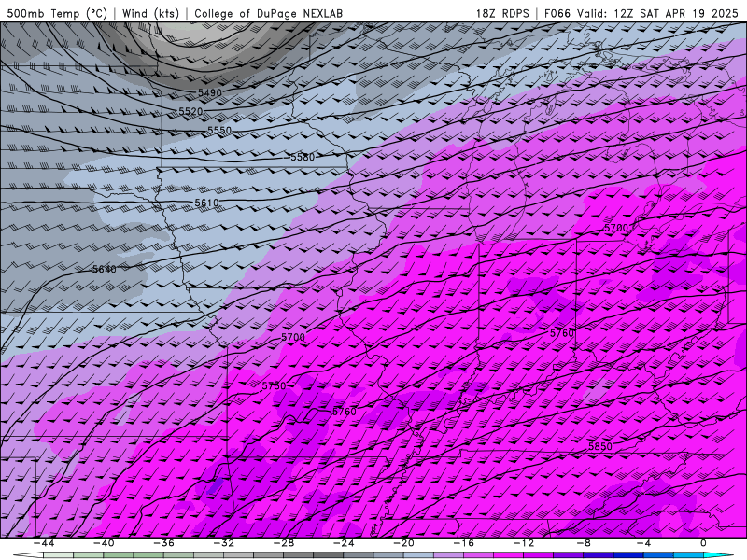Image resolution: width=747 pixels, height=560 pixels.
Task: Click the 5850 height contour label
Action: 600,447
